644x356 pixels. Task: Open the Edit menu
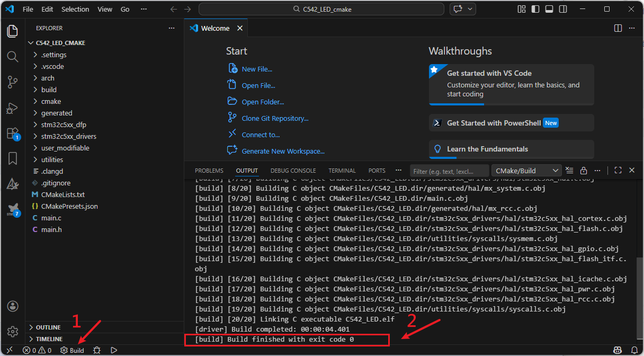47,9
